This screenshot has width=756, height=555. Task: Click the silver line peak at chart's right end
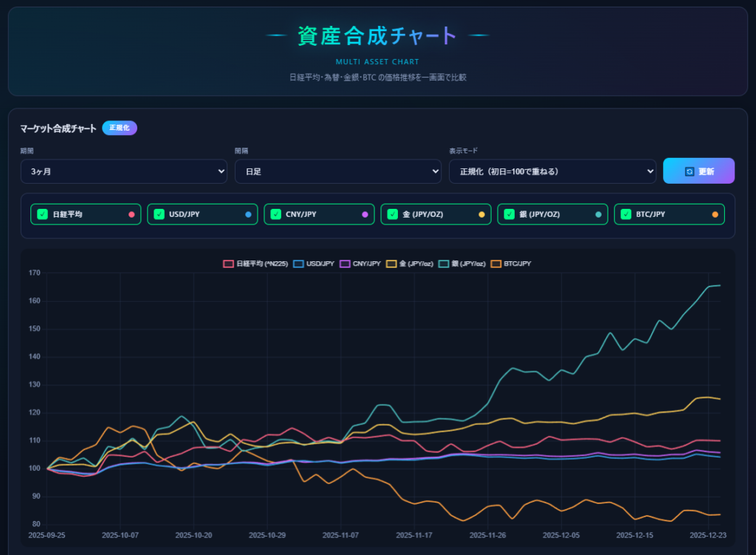(x=719, y=286)
